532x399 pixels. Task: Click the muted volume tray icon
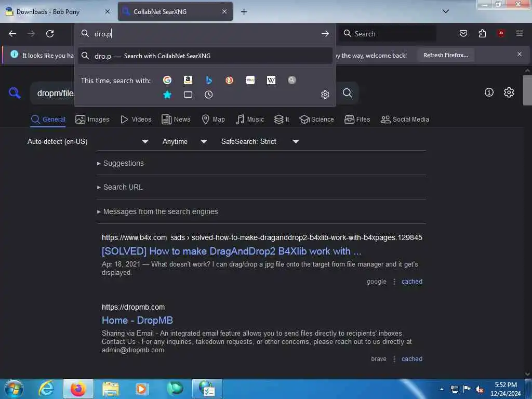480,389
